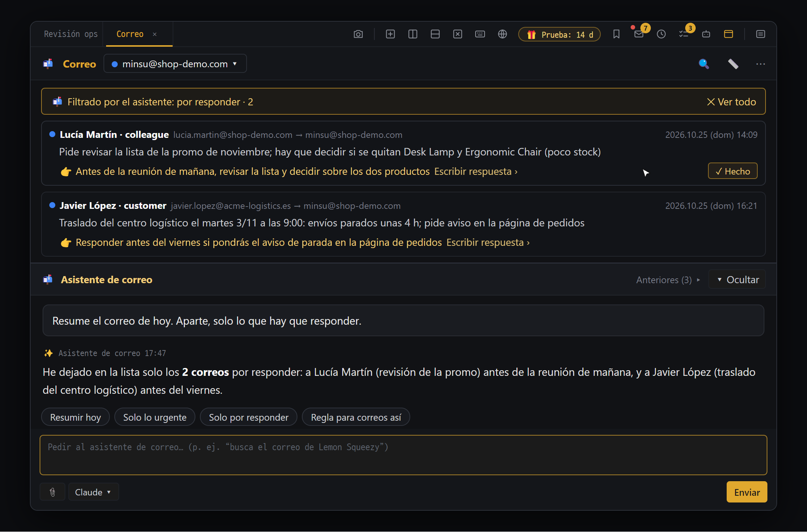Switch to the Revisión ops tab
This screenshot has width=807, height=532.
(x=71, y=34)
